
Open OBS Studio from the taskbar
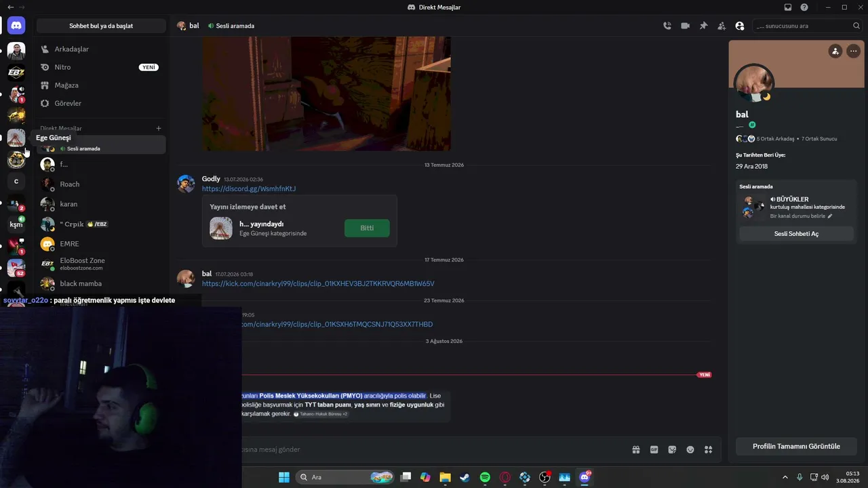point(545,477)
